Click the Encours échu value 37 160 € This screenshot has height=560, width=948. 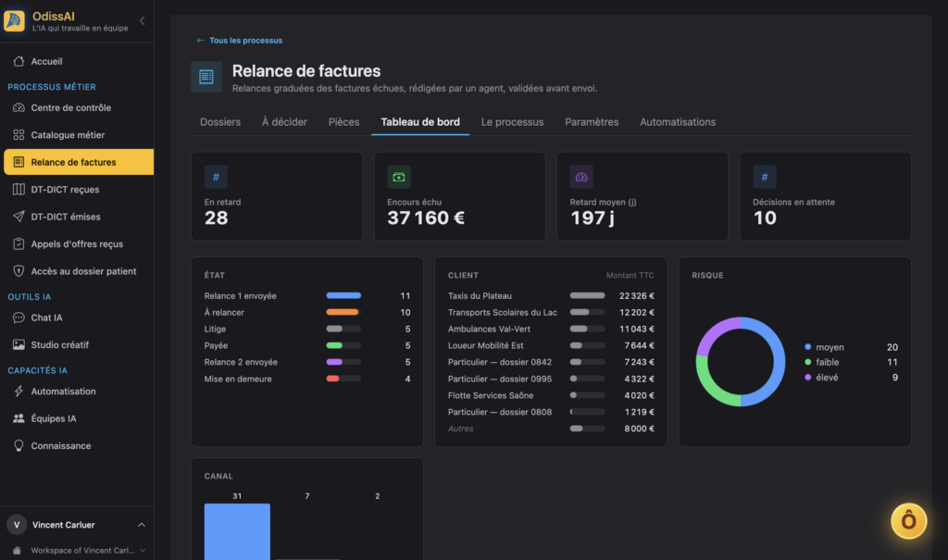point(426,218)
